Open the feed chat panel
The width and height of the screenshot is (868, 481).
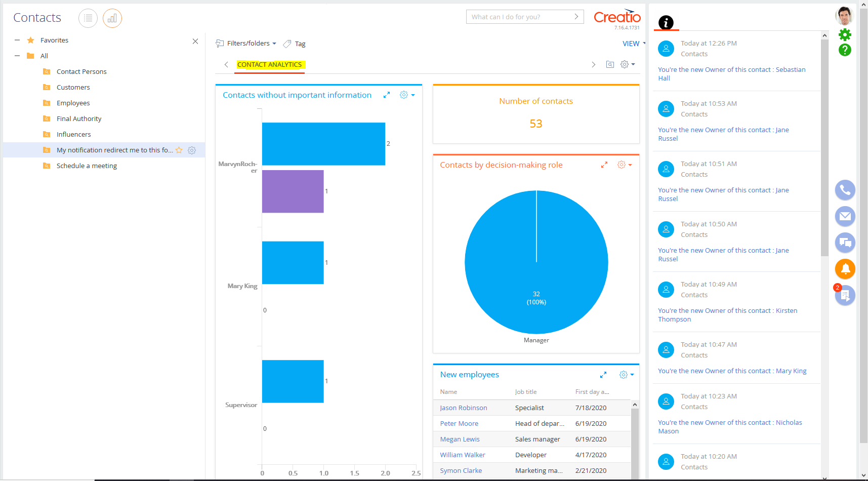(x=845, y=243)
